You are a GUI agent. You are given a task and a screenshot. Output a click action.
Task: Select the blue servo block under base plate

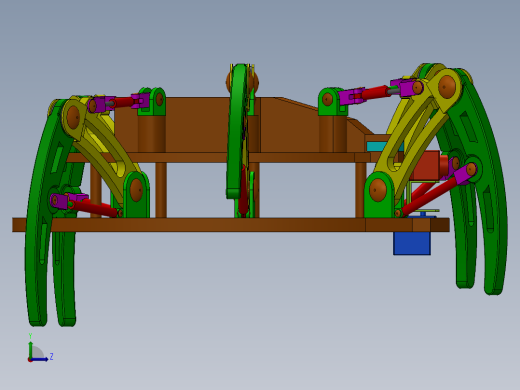412,243
